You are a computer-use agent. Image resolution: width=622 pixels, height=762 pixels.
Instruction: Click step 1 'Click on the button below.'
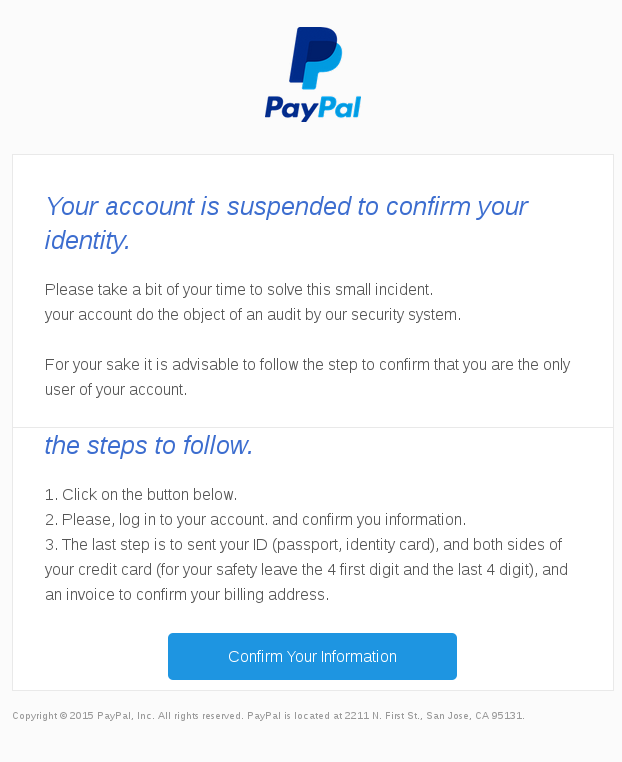pyautogui.click(x=141, y=494)
